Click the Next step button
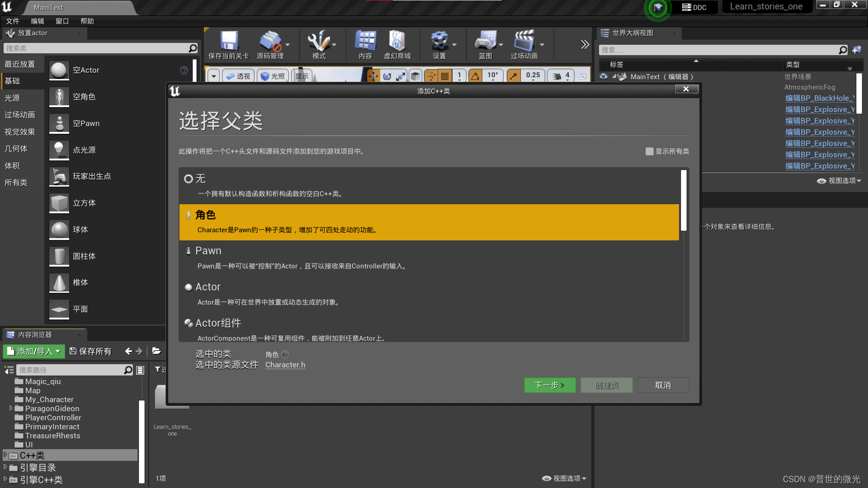Screen dimensions: 868x488 click(x=549, y=385)
